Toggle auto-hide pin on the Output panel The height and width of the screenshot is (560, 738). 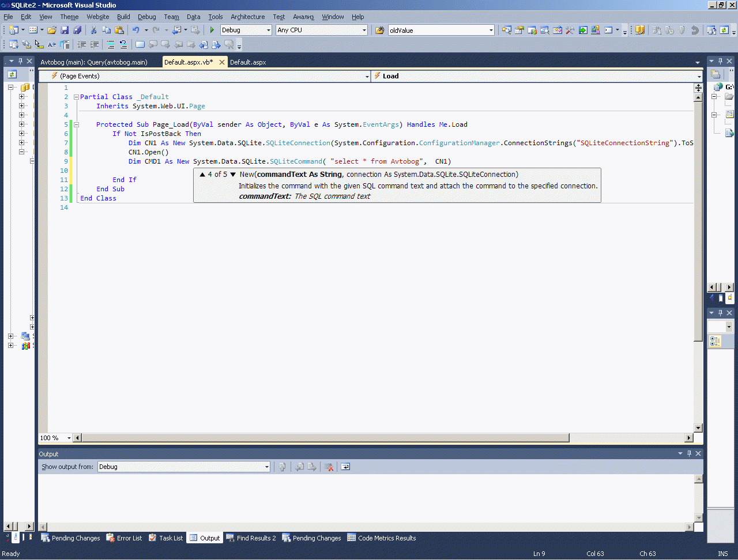(689, 453)
